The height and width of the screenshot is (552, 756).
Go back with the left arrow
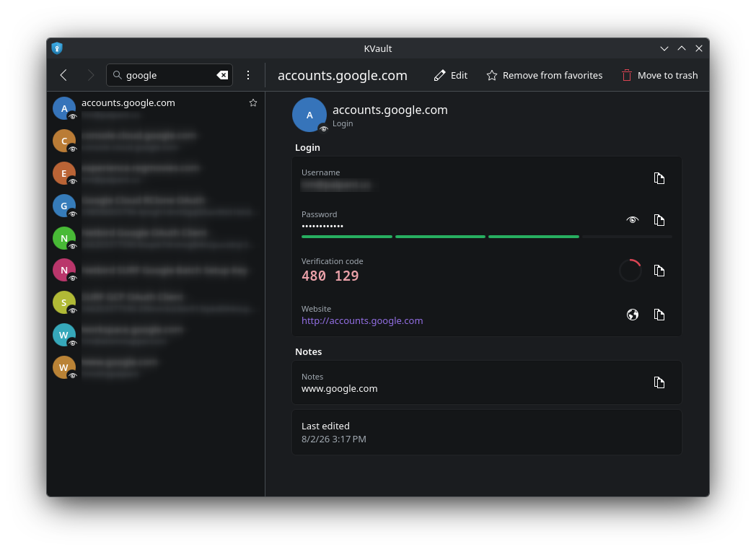click(x=63, y=75)
